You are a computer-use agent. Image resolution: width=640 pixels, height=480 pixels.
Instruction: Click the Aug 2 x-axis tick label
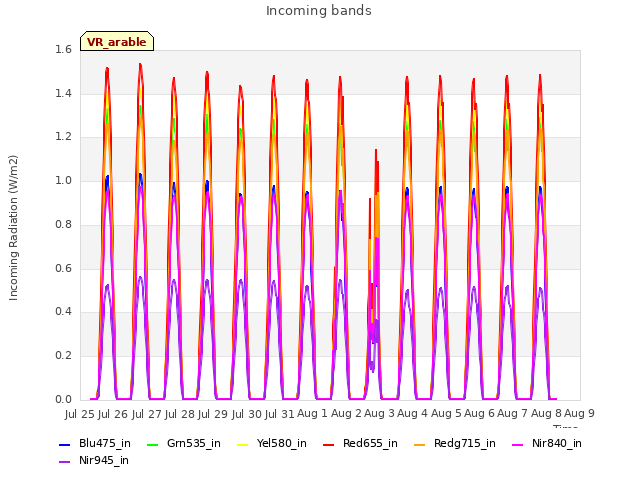(x=346, y=413)
